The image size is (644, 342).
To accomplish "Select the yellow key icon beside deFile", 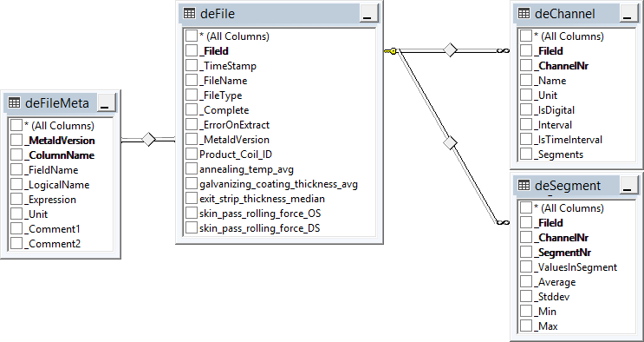I will coord(391,51).
